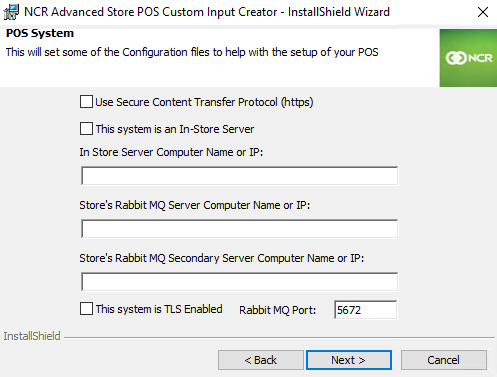Click the Configuration files description text

point(192,52)
